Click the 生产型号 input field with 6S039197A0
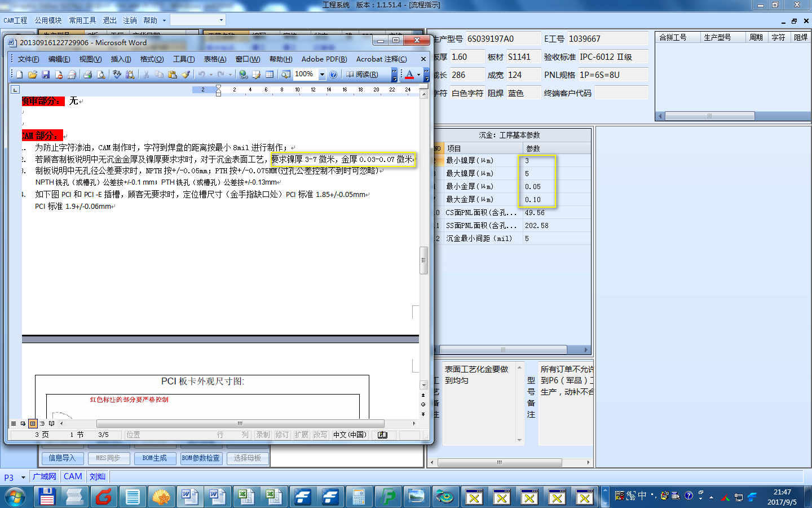812x508 pixels. [x=502, y=39]
